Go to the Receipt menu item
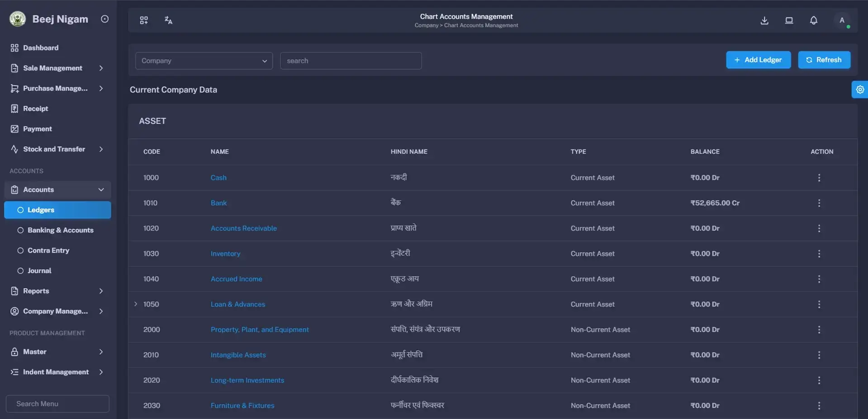 (x=35, y=108)
